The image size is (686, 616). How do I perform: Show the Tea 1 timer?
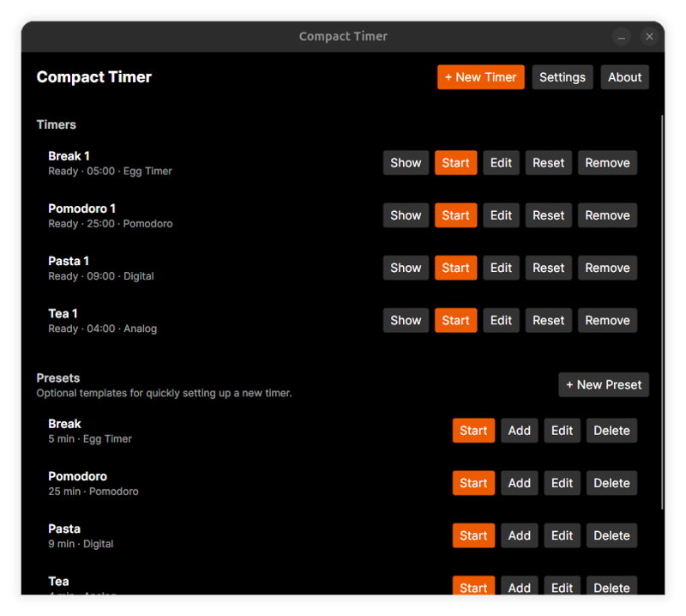point(406,321)
